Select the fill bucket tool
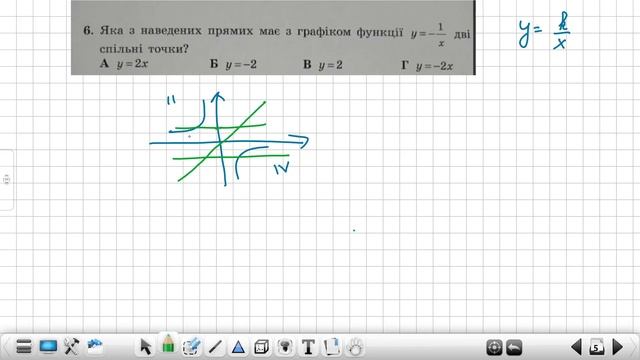The height and width of the screenshot is (360, 640). [x=285, y=347]
